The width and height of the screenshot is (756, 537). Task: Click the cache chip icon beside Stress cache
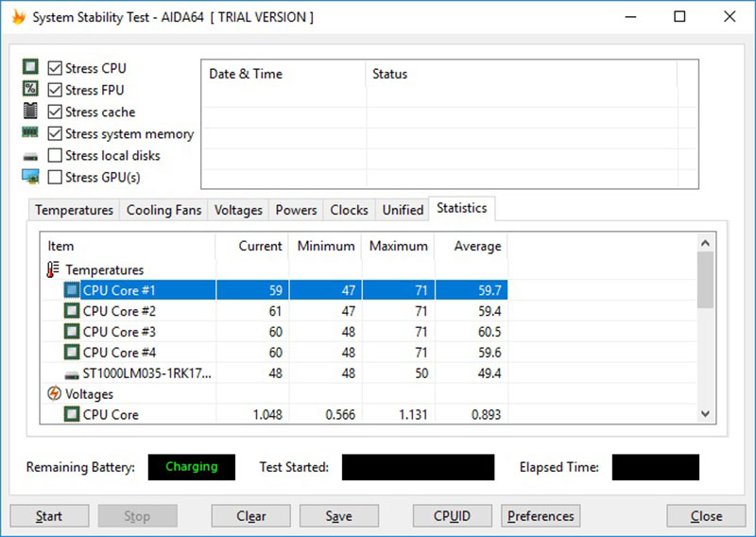coord(30,111)
